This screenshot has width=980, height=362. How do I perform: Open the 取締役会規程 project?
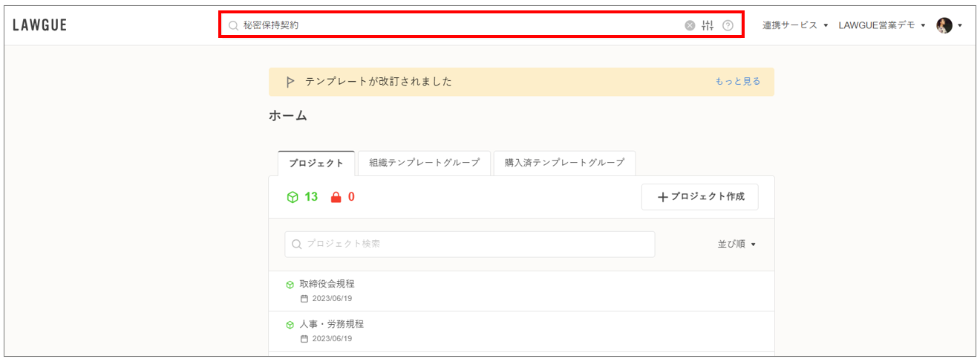click(x=327, y=284)
